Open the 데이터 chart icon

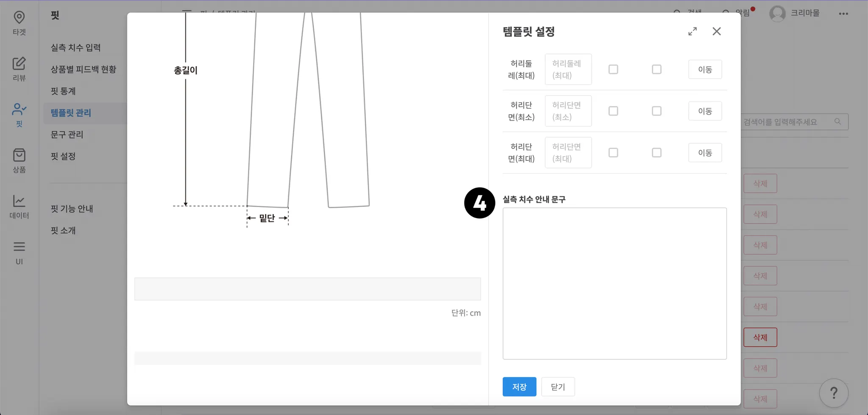(19, 206)
